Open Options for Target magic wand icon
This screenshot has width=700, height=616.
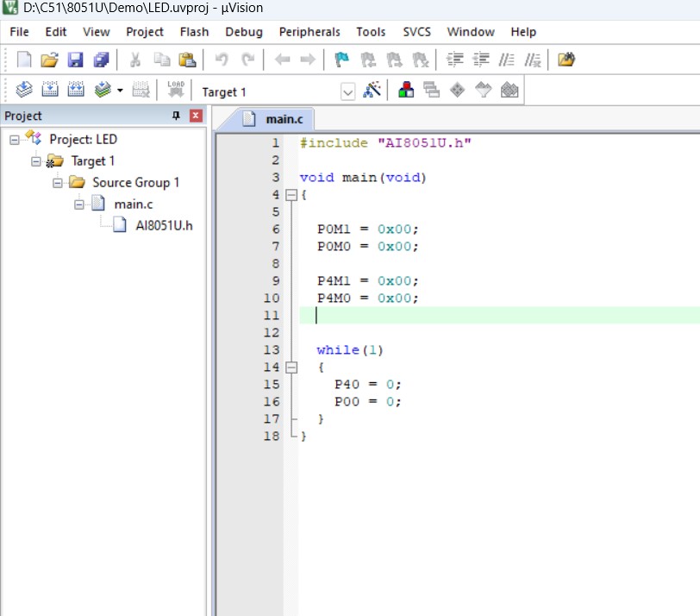(372, 90)
